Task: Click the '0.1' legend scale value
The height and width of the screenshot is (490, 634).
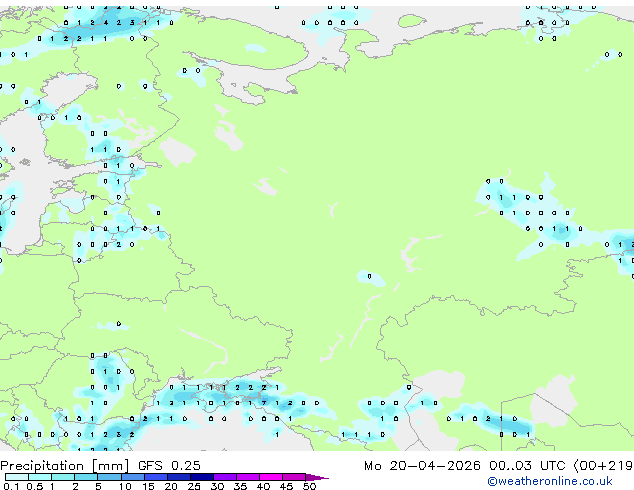Action: pos(11,486)
